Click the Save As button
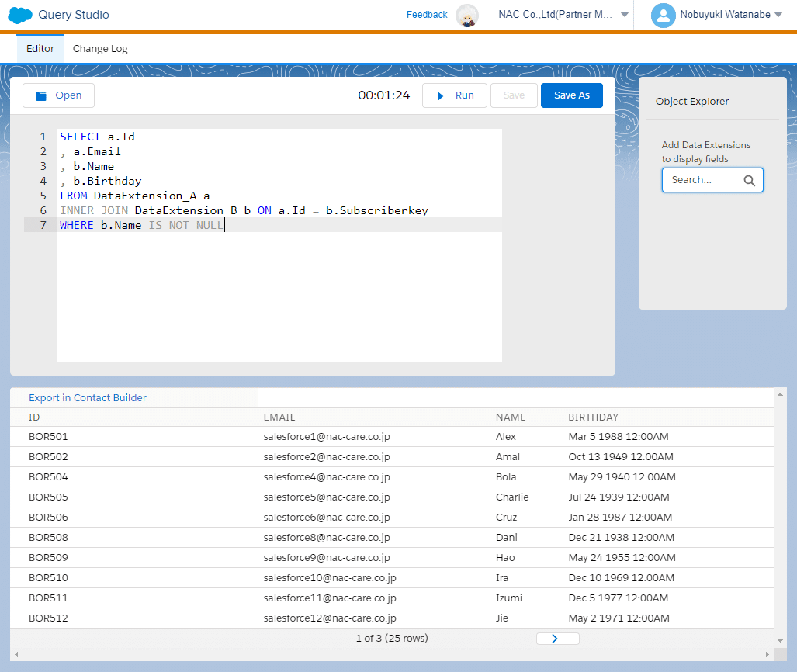This screenshot has height=672, width=797. [571, 95]
